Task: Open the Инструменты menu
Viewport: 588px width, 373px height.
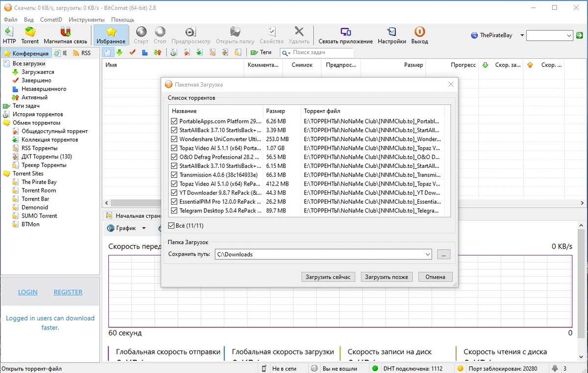Action: 87,20
